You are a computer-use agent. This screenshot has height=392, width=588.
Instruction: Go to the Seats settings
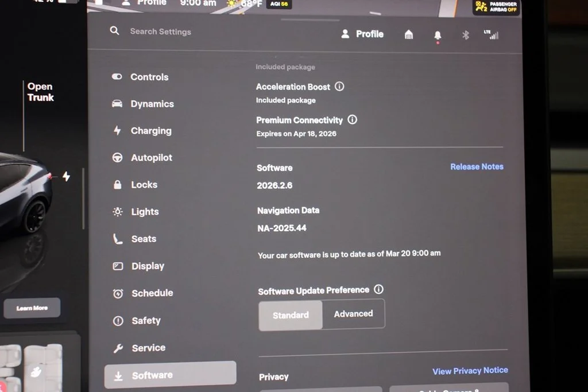pos(134,239)
